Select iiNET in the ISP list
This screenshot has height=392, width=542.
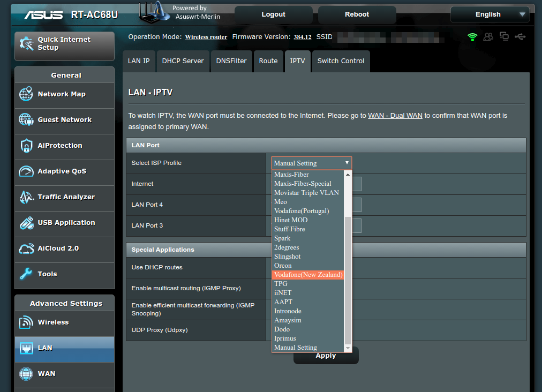click(307, 293)
